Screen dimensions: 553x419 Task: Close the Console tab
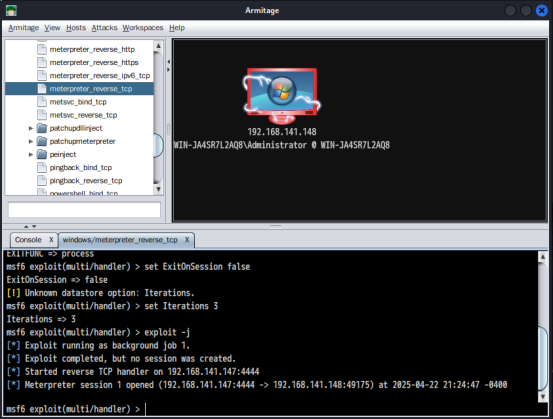click(x=51, y=240)
